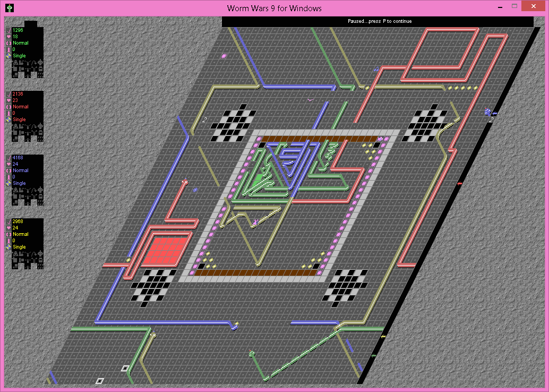Screen dimensions: 549x392
Task: Click the red player's Single mode label
Action: [x=19, y=120]
